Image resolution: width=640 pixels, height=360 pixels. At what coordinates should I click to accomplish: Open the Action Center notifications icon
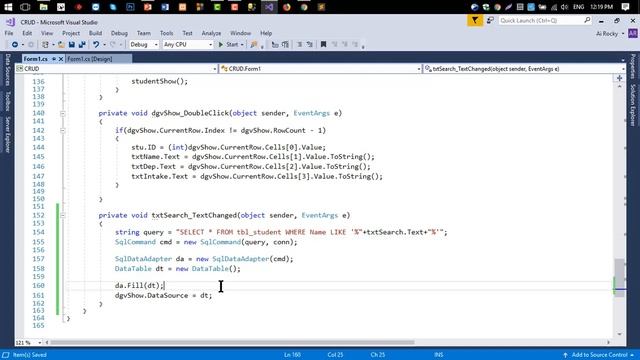point(625,7)
